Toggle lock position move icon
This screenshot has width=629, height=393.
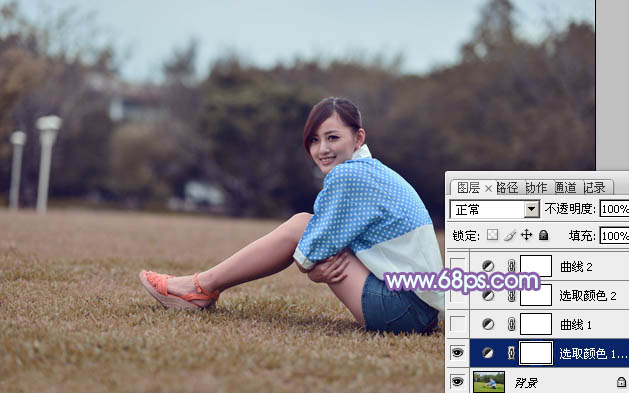point(526,235)
